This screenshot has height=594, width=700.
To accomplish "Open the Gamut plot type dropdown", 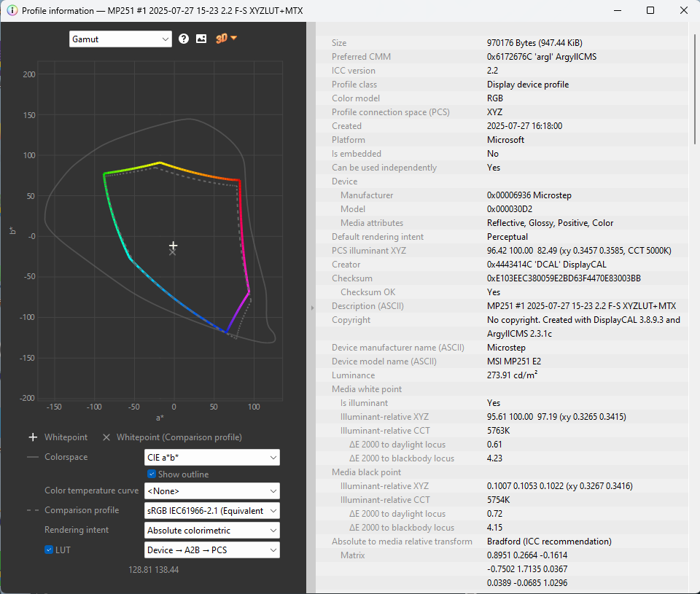I will click(120, 39).
